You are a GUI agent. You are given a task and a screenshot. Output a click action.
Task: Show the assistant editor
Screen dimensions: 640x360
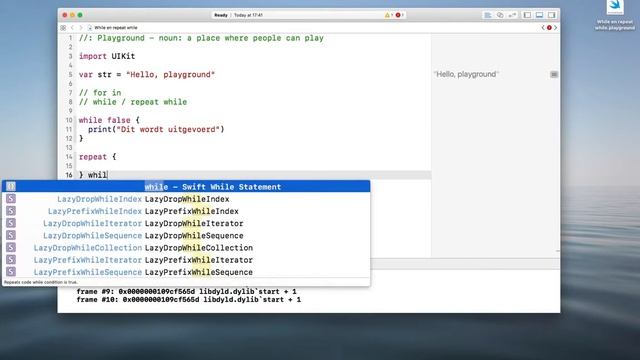(500, 15)
